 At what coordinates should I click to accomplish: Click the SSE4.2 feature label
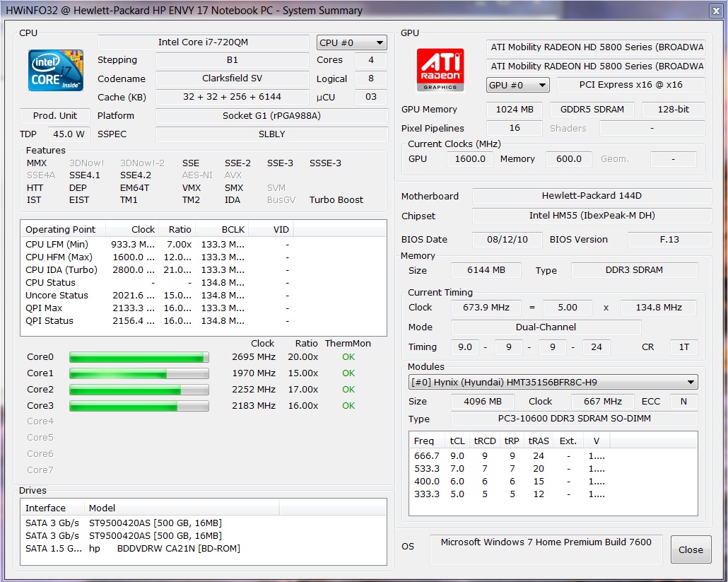136,175
